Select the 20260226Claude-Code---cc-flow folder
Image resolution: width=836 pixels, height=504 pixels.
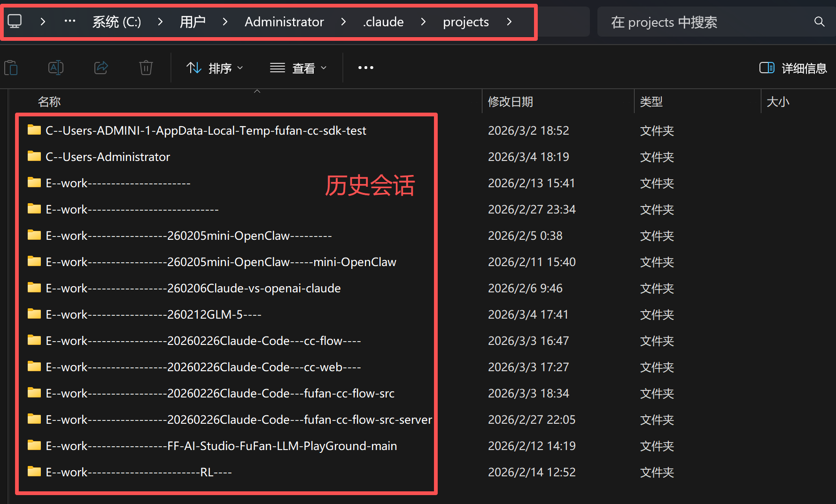point(203,341)
